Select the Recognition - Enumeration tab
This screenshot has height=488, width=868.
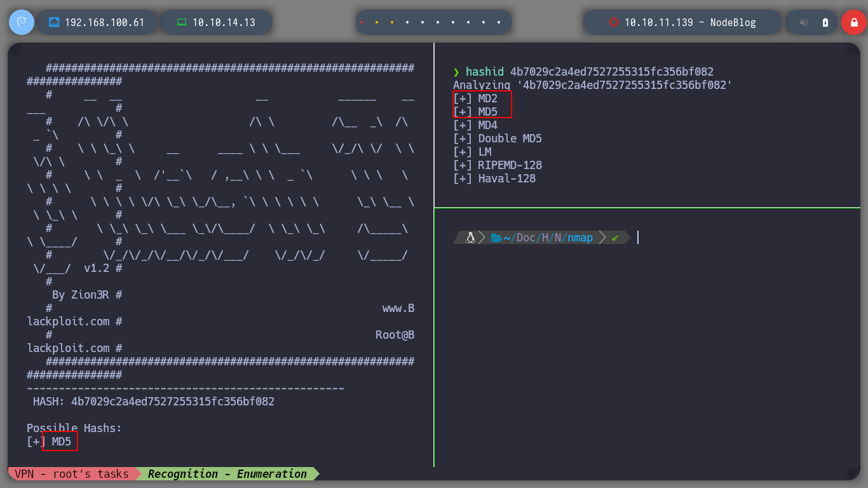pos(227,473)
